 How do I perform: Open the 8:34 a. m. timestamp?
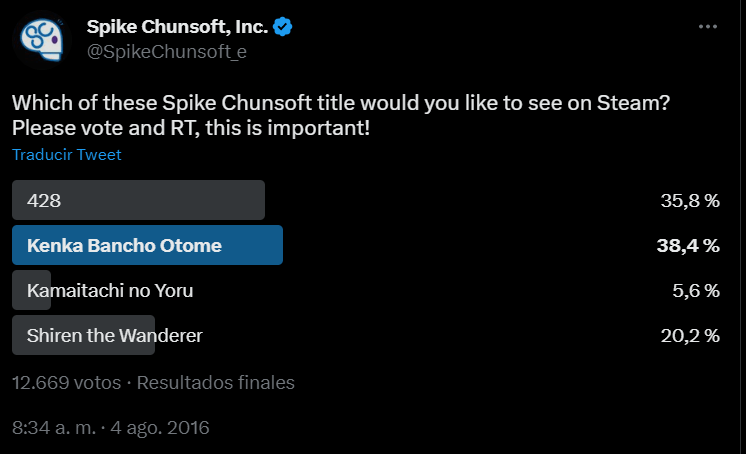53,427
